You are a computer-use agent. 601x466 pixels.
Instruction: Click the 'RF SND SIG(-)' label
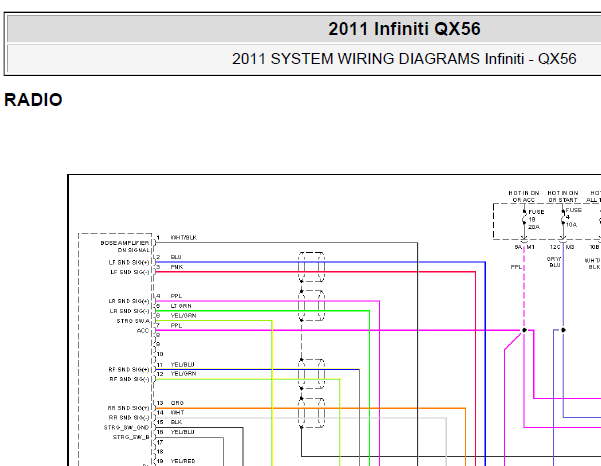coord(129,379)
